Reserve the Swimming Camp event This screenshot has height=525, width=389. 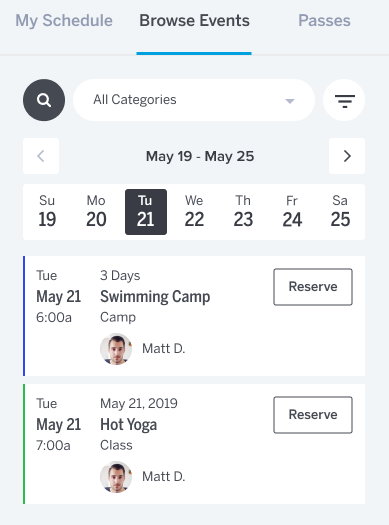pyautogui.click(x=313, y=287)
